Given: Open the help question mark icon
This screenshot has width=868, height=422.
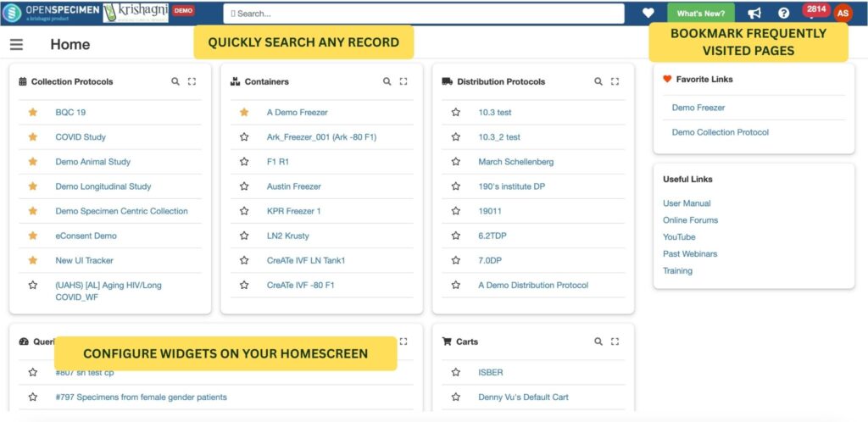Looking at the screenshot, I should [x=784, y=13].
